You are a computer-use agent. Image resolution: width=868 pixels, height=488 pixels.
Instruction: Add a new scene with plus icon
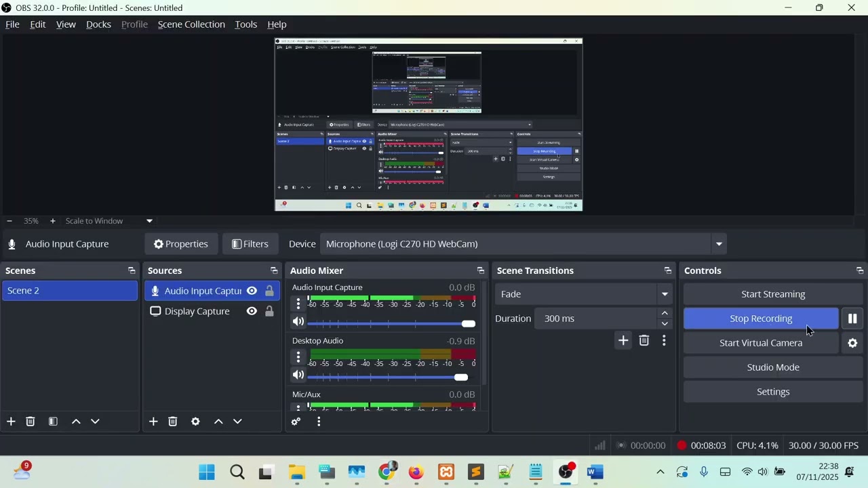coord(11,422)
